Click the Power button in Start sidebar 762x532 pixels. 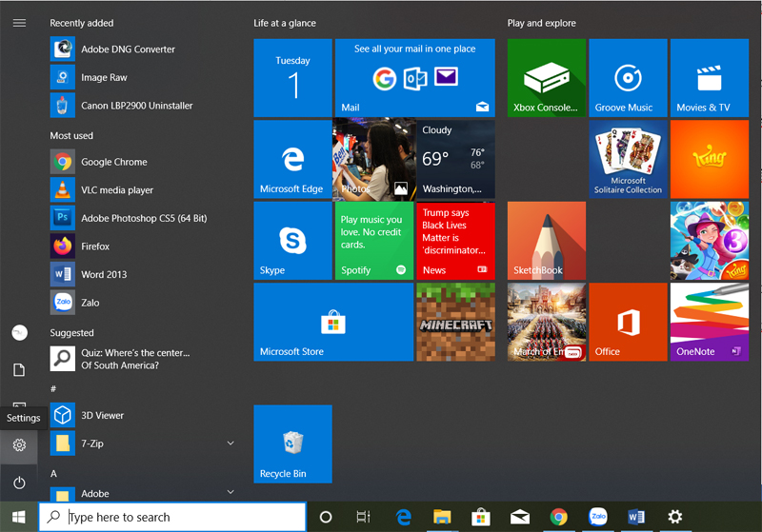tap(19, 483)
